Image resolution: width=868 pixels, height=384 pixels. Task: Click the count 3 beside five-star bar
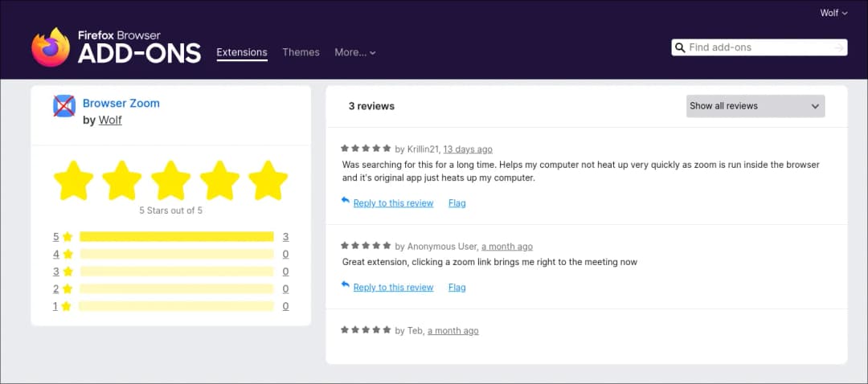point(285,237)
